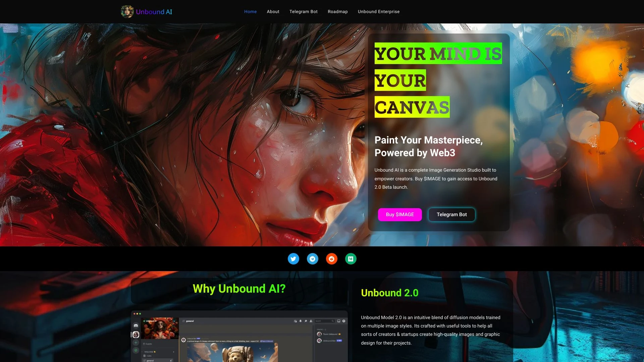Toggle Discord screenshot thumbnail view
The width and height of the screenshot is (644, 362).
[x=238, y=336]
